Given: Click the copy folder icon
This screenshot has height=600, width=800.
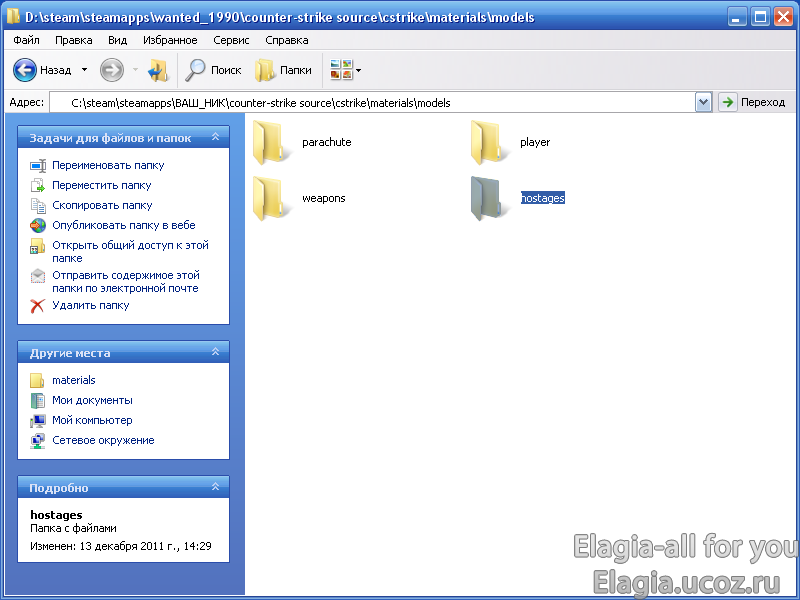Looking at the screenshot, I should pyautogui.click(x=38, y=205).
